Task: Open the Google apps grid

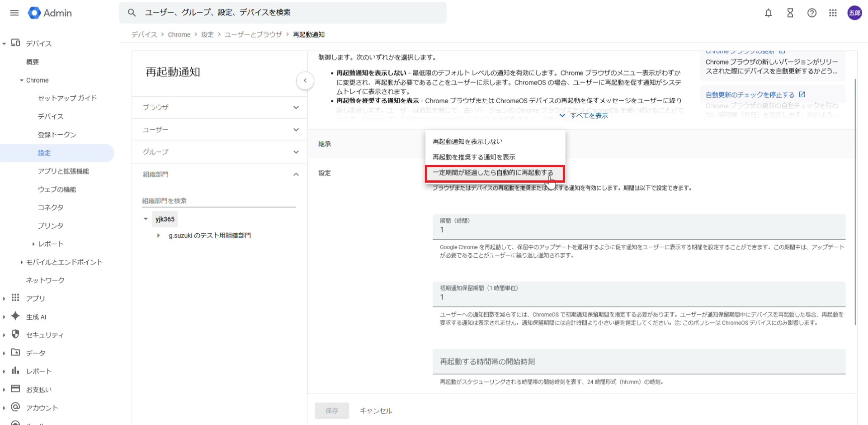Action: (833, 13)
